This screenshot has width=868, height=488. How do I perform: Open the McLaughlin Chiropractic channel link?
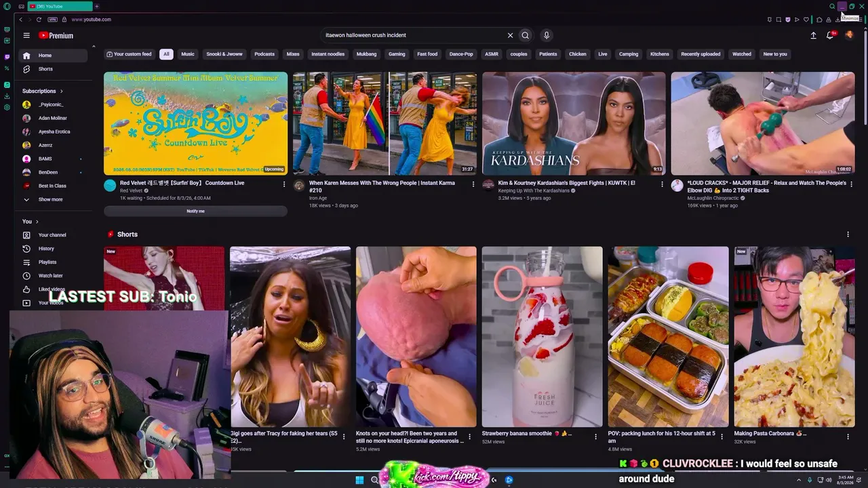[x=713, y=198]
